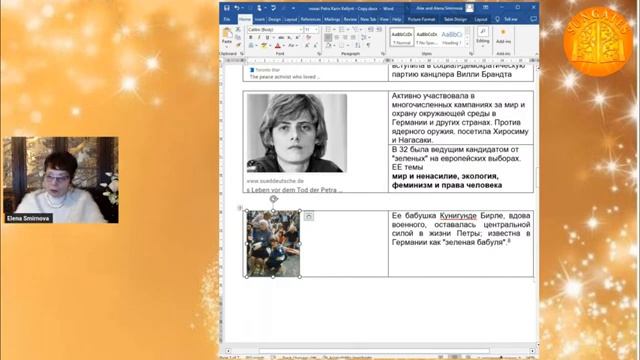Switch to the Picture Format tab
This screenshot has width=640, height=360.
pos(421,19)
